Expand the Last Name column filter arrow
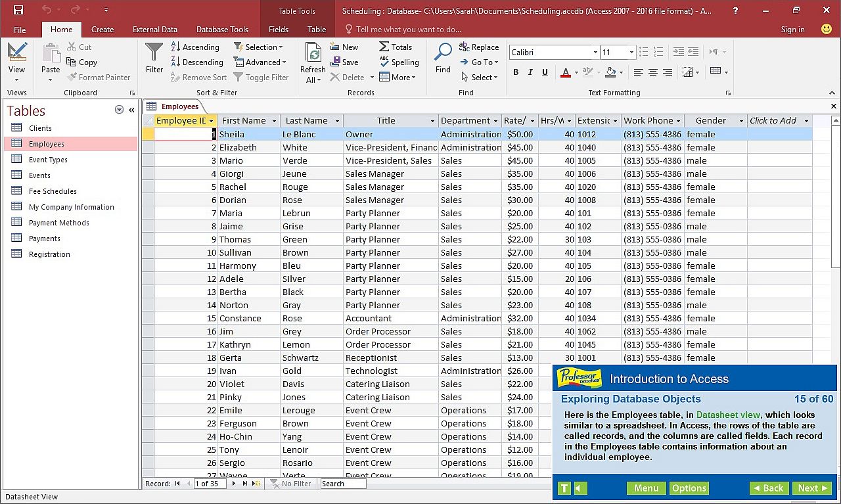This screenshot has height=504, width=841. pos(337,121)
